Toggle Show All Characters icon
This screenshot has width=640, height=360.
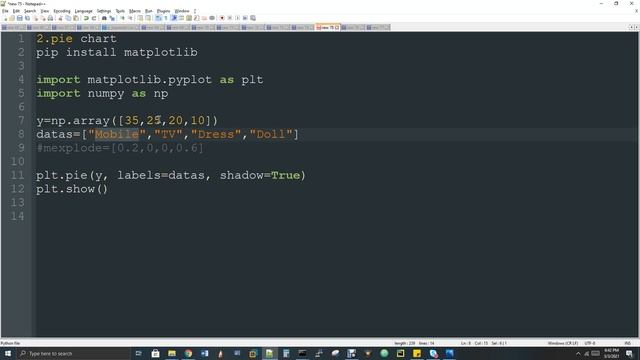point(166,18)
